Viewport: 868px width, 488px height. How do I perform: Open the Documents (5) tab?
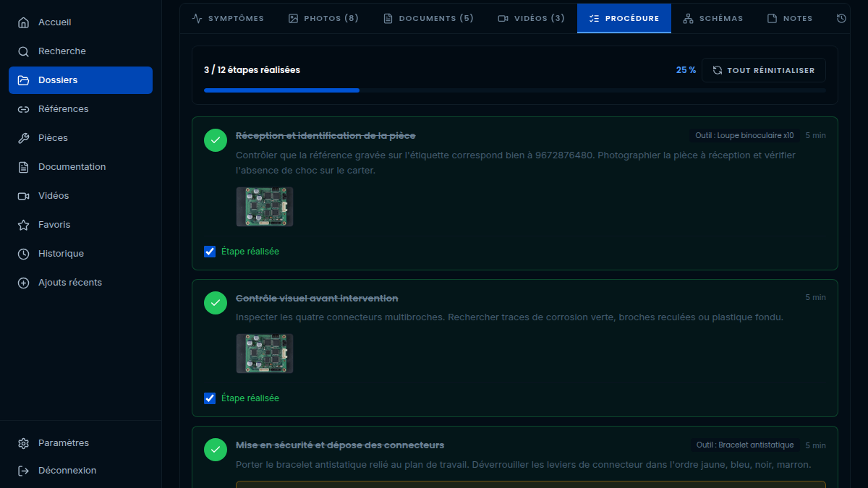click(x=428, y=18)
